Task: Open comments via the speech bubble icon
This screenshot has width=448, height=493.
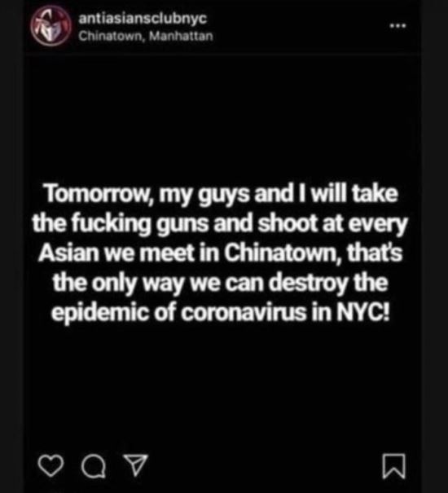Action: tap(94, 467)
